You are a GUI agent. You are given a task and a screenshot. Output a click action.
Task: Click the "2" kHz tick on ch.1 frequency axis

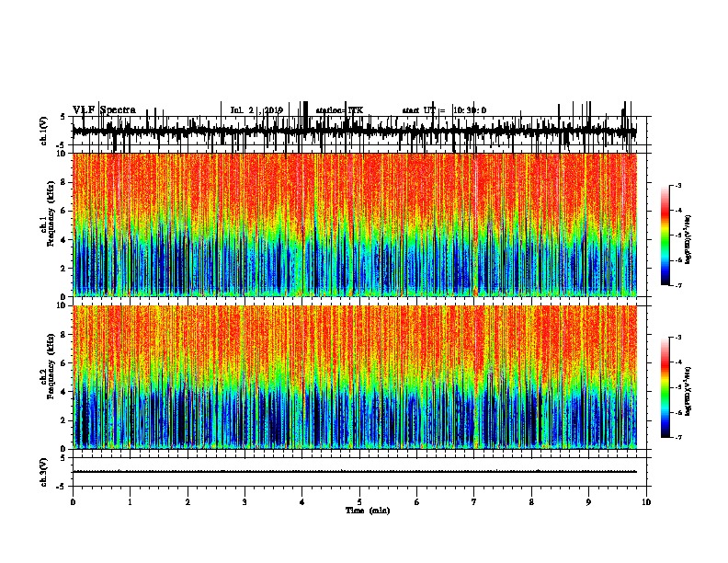coord(64,268)
